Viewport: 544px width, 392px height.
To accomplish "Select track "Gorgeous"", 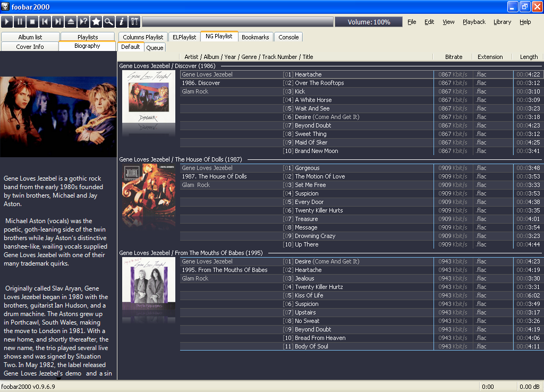I will (307, 168).
